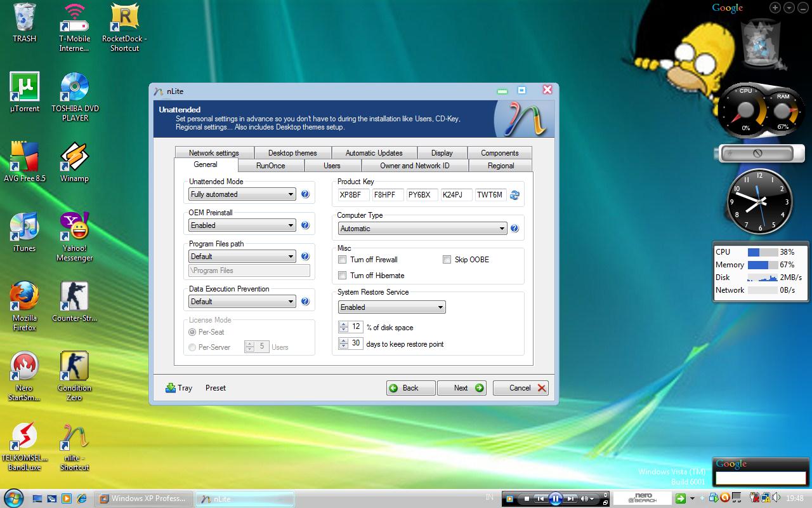The image size is (812, 508).
Task: Open the Unattended Mode dropdown
Action: coord(242,194)
